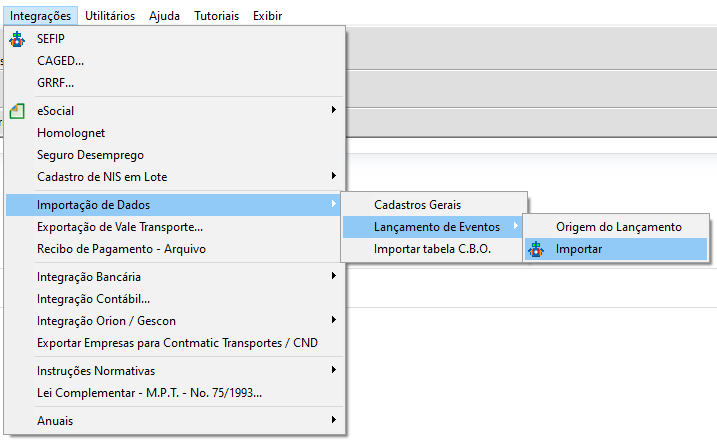The height and width of the screenshot is (441, 717).
Task: Select Homolognet menu item
Action: pyautogui.click(x=71, y=133)
